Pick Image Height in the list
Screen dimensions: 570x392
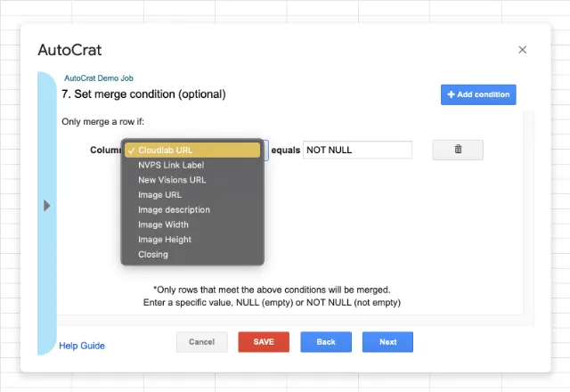[165, 240]
